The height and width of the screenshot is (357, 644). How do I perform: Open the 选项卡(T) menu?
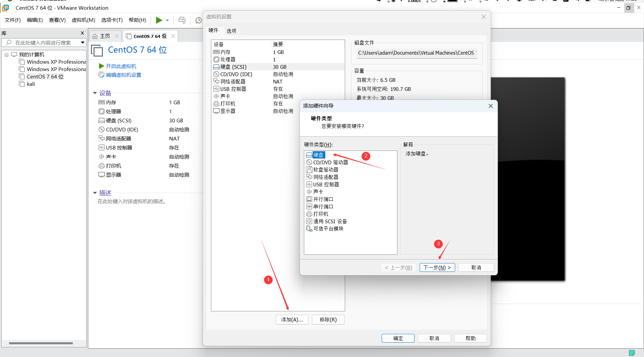coord(112,20)
